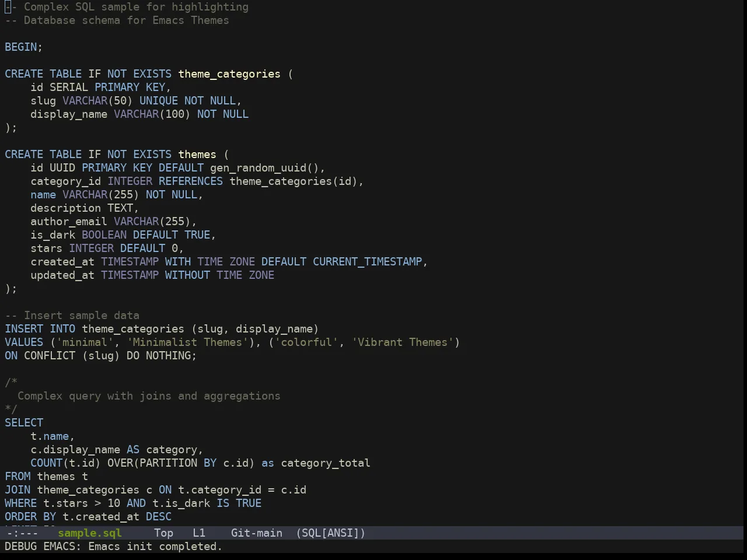Click WITHOUT keyword on updated_at line

point(187,275)
